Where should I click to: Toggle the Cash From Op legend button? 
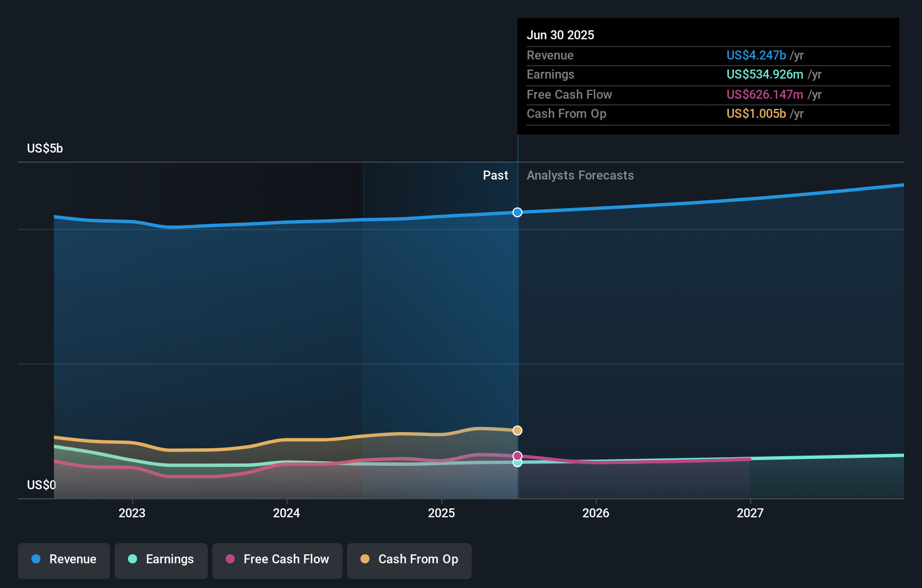point(409,561)
